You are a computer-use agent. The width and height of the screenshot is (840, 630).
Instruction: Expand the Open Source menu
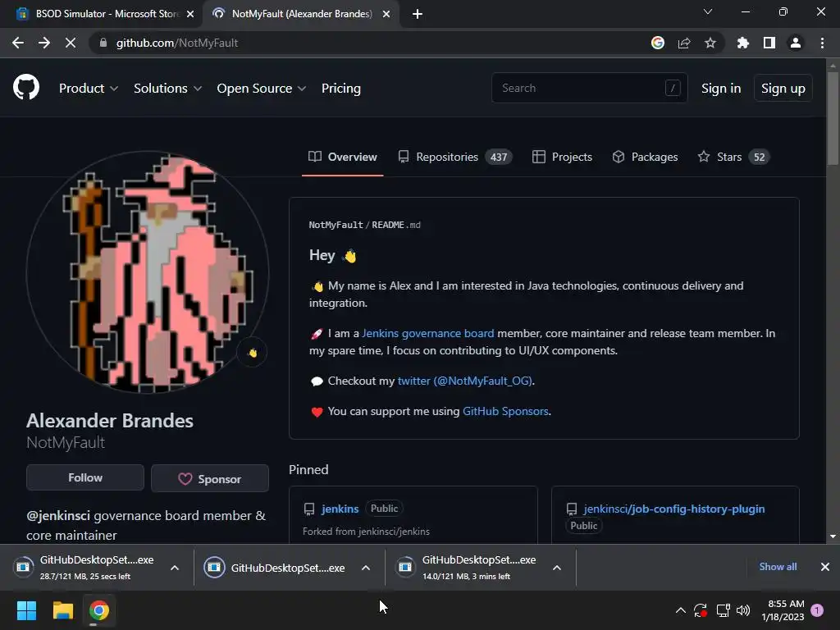(262, 89)
